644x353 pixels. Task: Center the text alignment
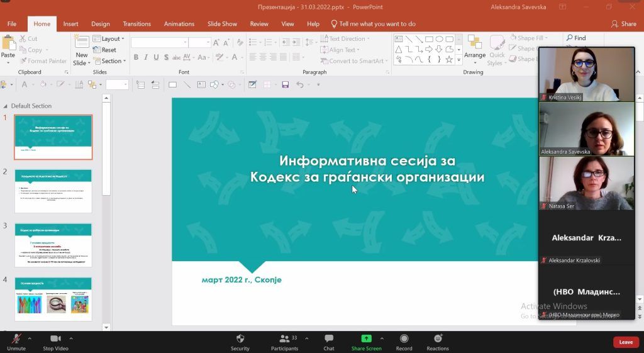[x=263, y=57]
